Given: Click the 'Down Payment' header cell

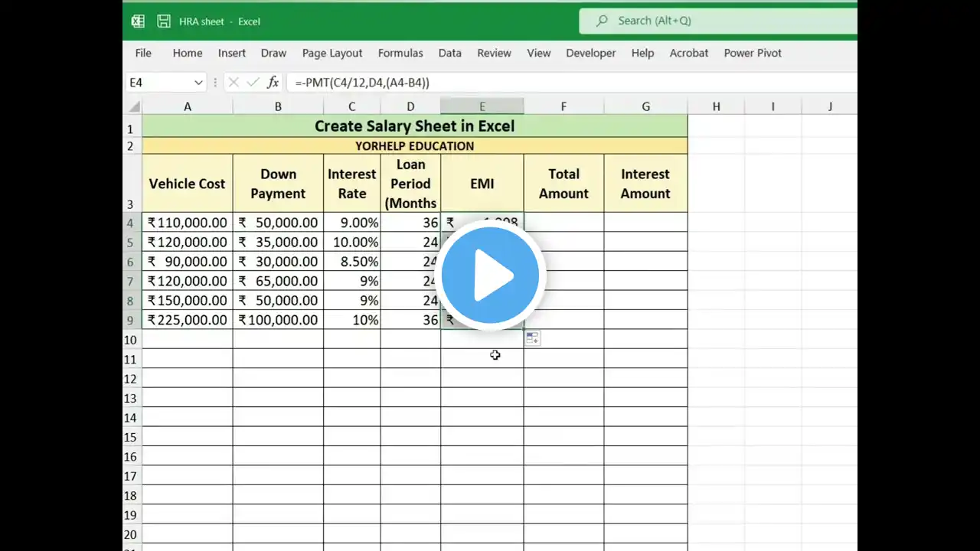Looking at the screenshot, I should click(x=278, y=184).
